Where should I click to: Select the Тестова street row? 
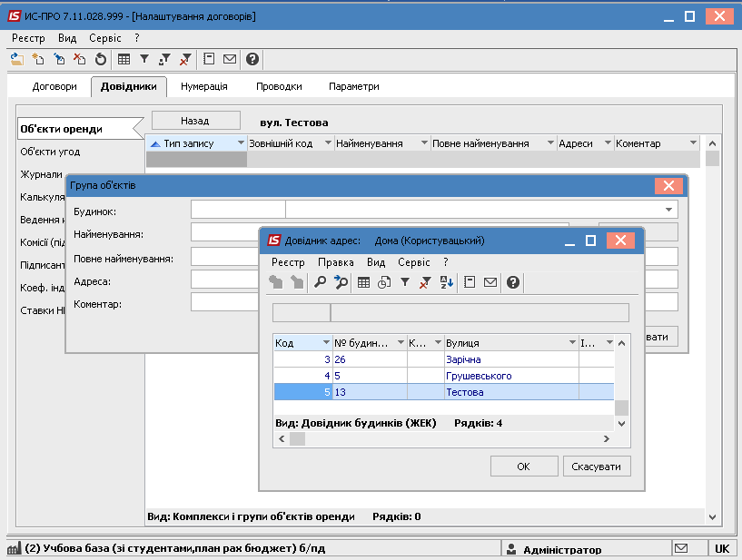tap(444, 392)
